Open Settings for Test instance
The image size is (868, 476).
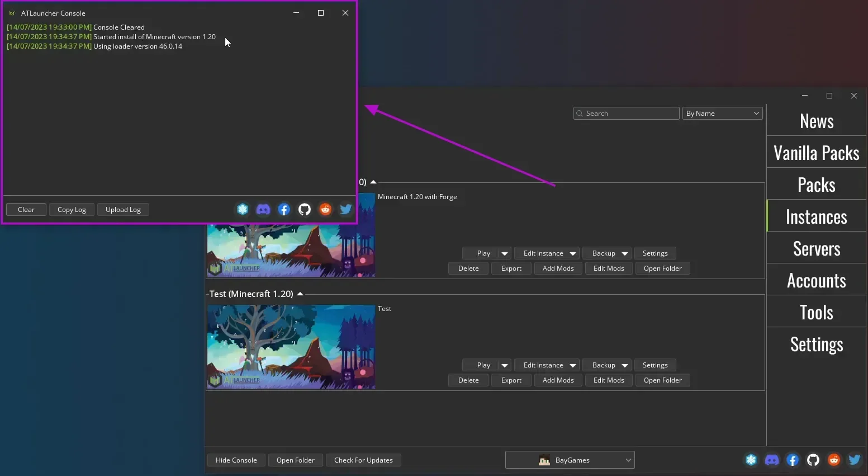[655, 365]
